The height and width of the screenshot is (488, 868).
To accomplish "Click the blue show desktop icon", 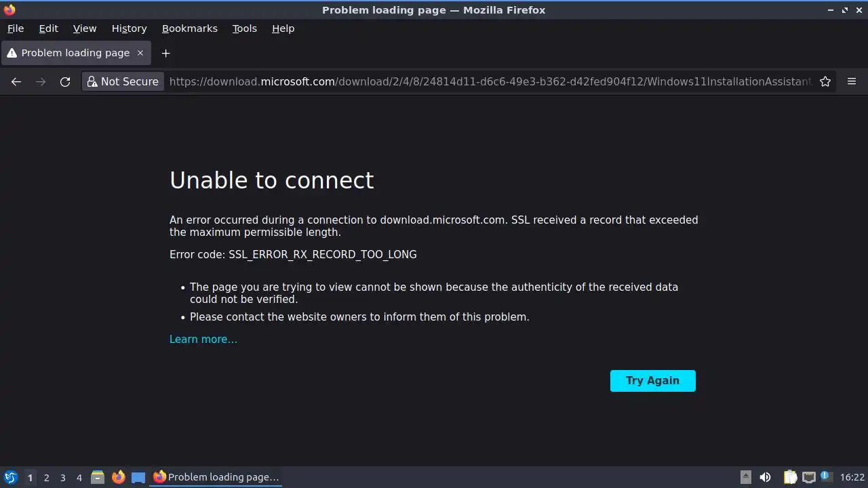I will click(138, 477).
